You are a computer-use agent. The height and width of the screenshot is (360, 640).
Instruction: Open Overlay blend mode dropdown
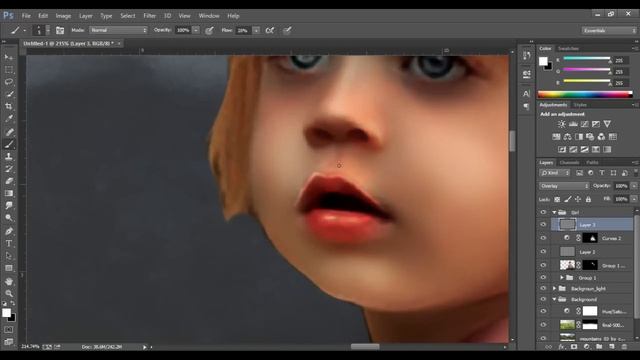click(564, 186)
